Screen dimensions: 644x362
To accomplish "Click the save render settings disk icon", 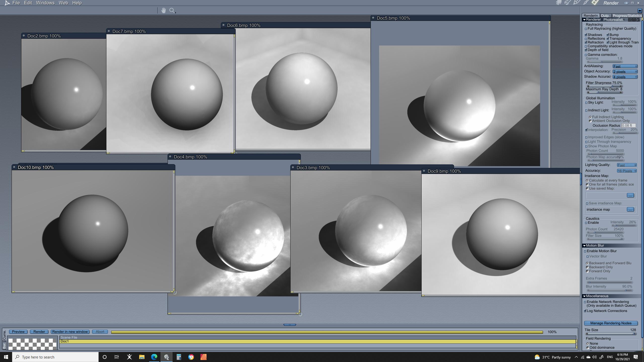I will coord(634,20).
